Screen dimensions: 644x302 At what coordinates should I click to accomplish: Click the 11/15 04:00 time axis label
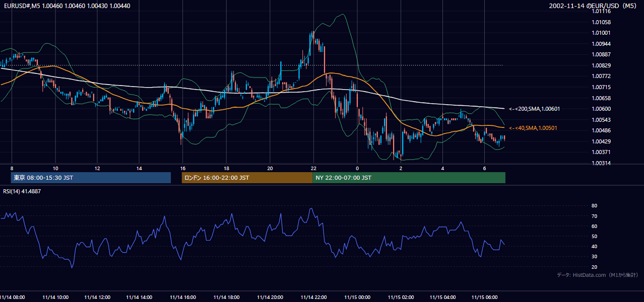[x=442, y=297]
